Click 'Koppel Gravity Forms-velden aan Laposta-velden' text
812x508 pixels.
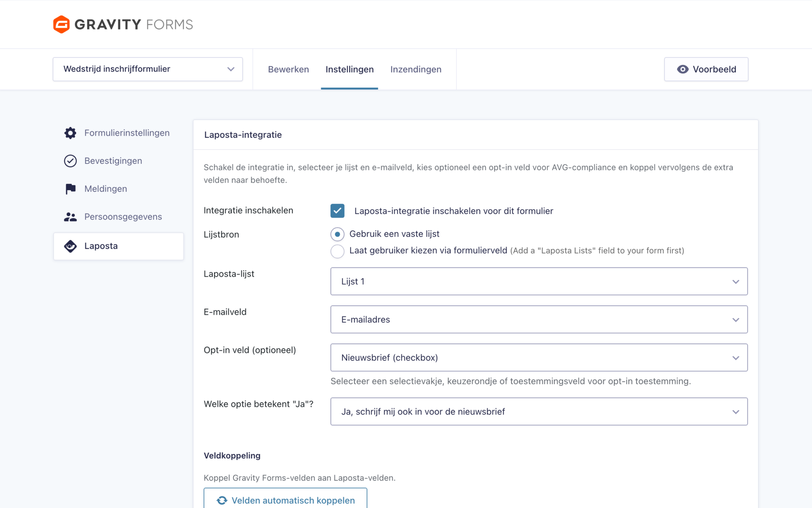pos(300,478)
